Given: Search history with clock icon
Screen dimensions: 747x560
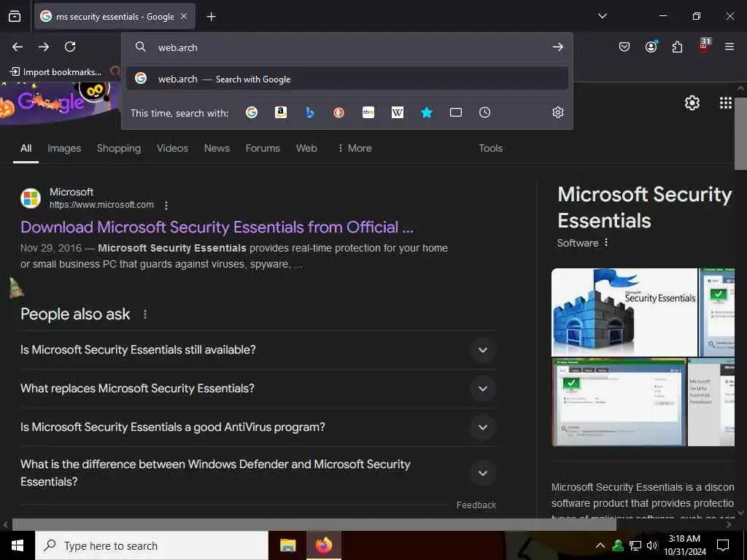Looking at the screenshot, I should click(x=484, y=112).
